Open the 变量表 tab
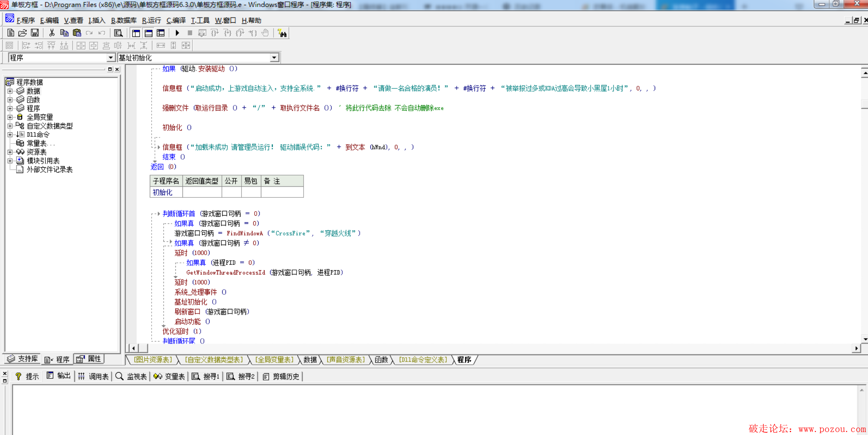This screenshot has height=435, width=868. pyautogui.click(x=169, y=376)
